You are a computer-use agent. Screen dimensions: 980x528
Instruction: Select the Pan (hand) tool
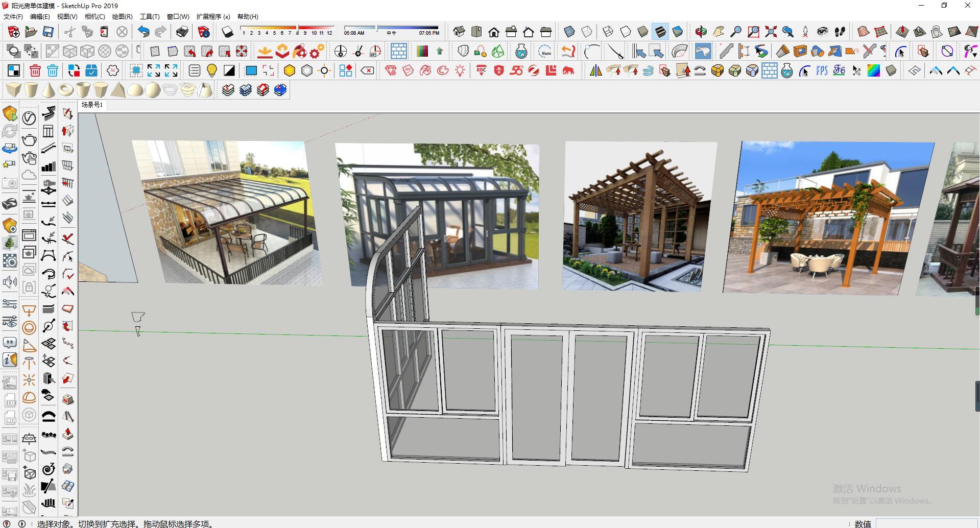pos(719,32)
